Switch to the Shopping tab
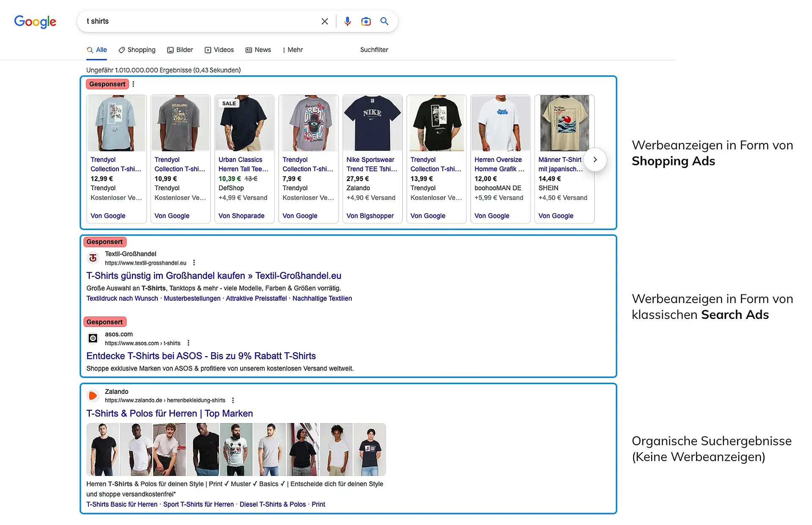This screenshot has height=525, width=812. point(137,49)
